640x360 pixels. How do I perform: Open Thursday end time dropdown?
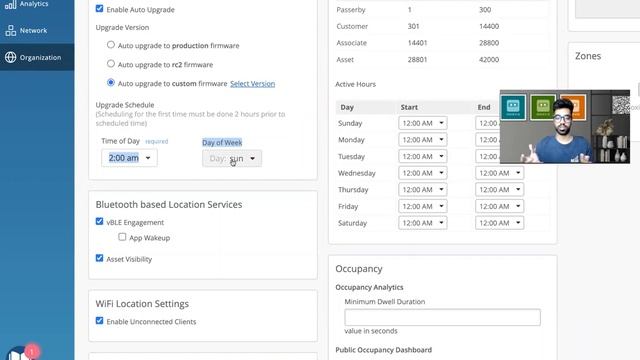pos(499,189)
